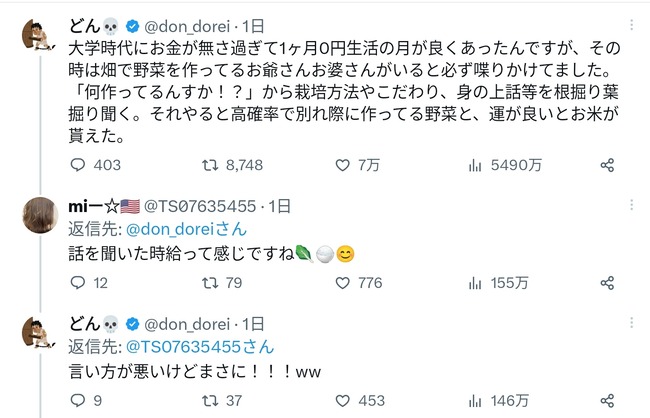
Task: Like mi-☆'s reply with 776 likes
Action: pyautogui.click(x=341, y=283)
